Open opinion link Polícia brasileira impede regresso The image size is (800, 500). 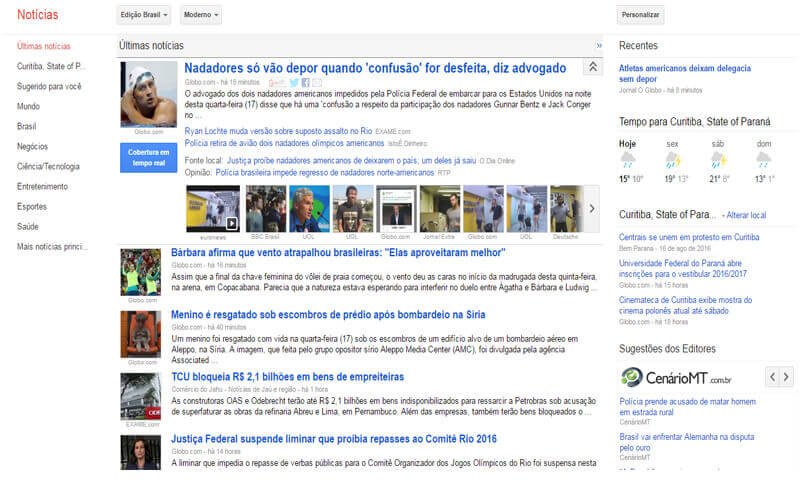pyautogui.click(x=324, y=173)
